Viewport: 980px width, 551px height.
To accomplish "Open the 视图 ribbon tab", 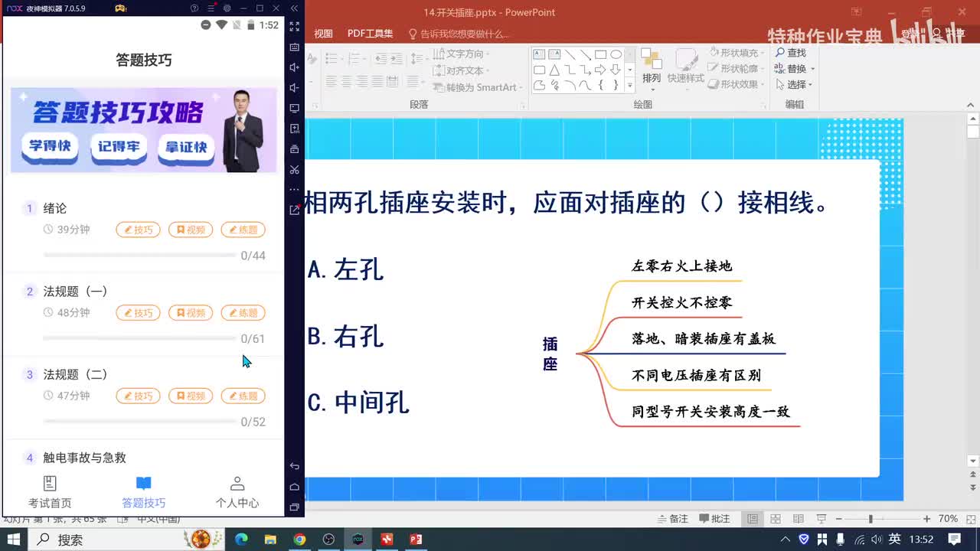I will 324,34.
